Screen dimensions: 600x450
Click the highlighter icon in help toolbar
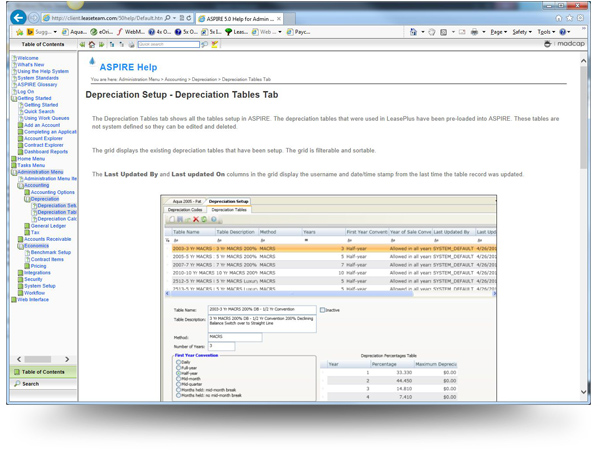click(x=215, y=44)
